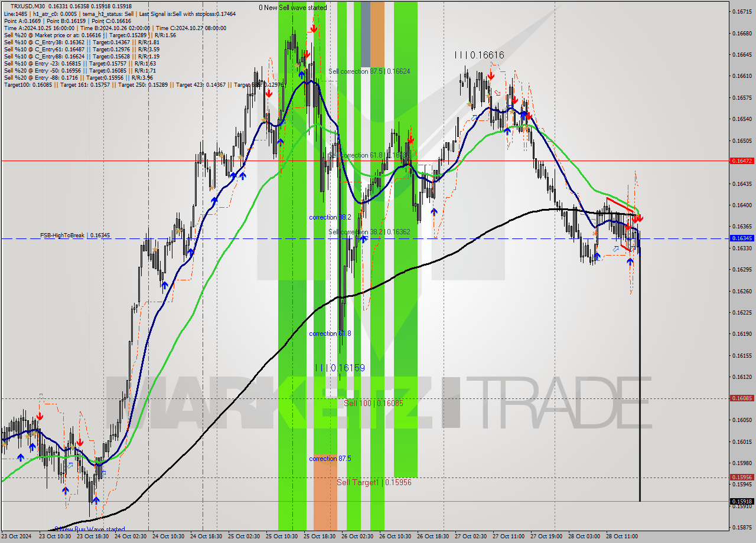Screen dimensions: 756x543
Task: Select the '| | | 0.16159' low label
Action: tap(340, 368)
